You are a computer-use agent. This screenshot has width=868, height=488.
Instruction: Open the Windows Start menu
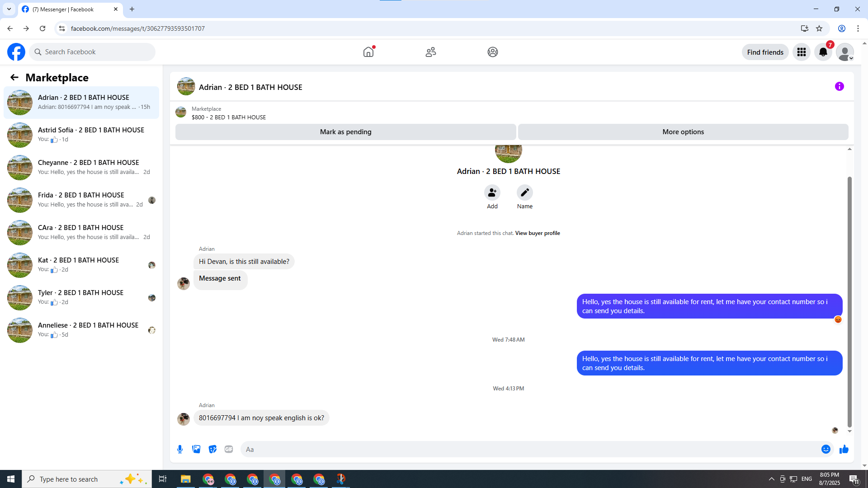[x=11, y=479]
